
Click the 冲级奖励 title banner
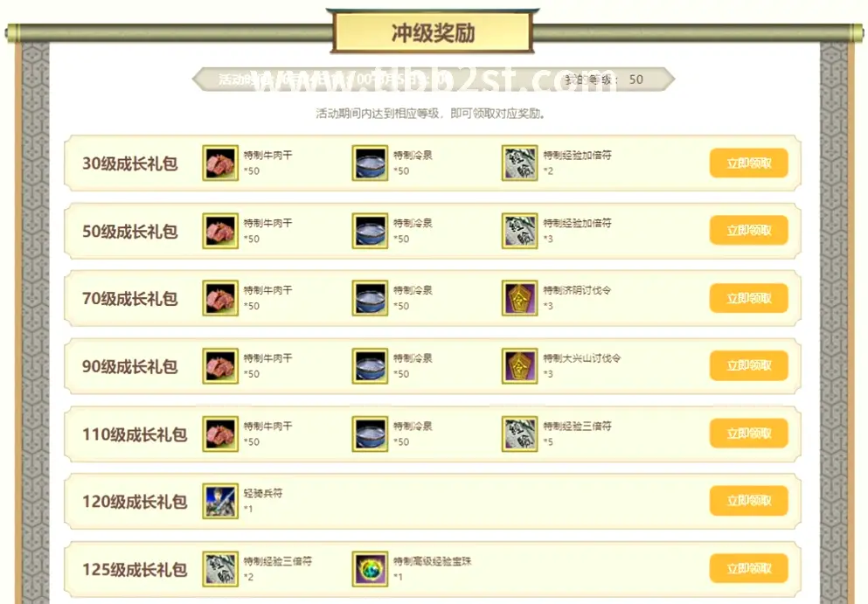[433, 32]
